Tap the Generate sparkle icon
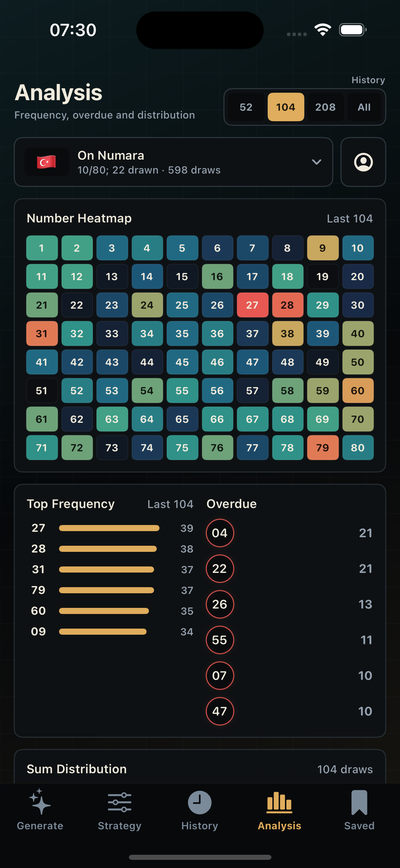This screenshot has height=868, width=400. click(x=40, y=802)
